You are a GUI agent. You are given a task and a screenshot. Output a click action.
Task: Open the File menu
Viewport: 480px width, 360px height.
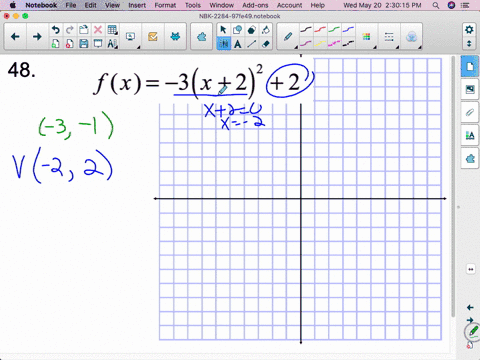(x=71, y=5)
